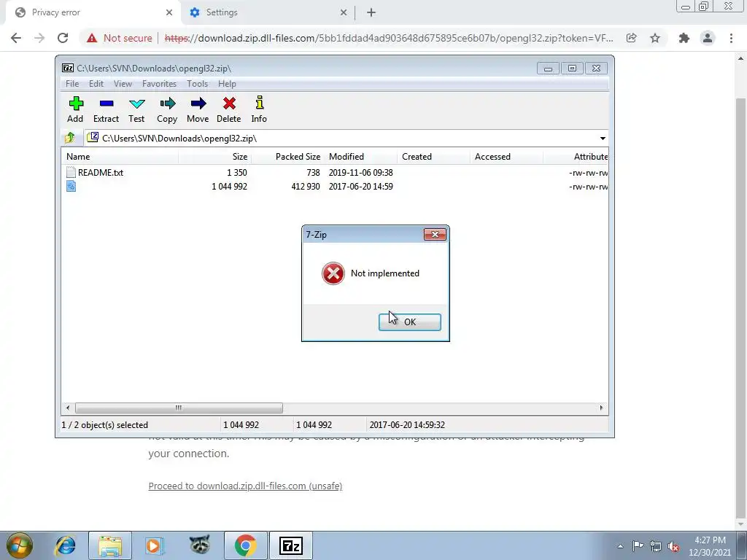
Task: Sort by the Modified column header
Action: tap(360, 157)
